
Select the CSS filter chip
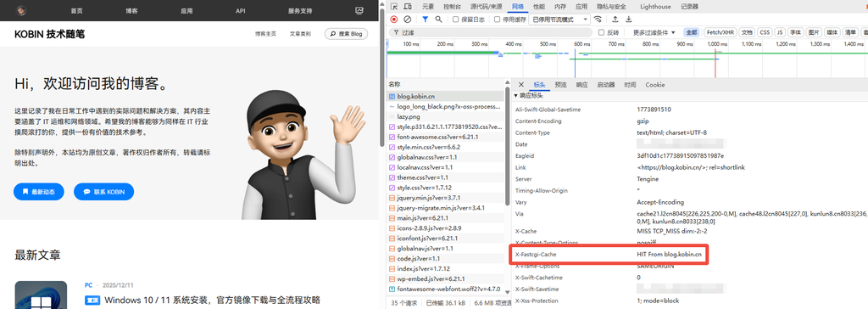765,33
